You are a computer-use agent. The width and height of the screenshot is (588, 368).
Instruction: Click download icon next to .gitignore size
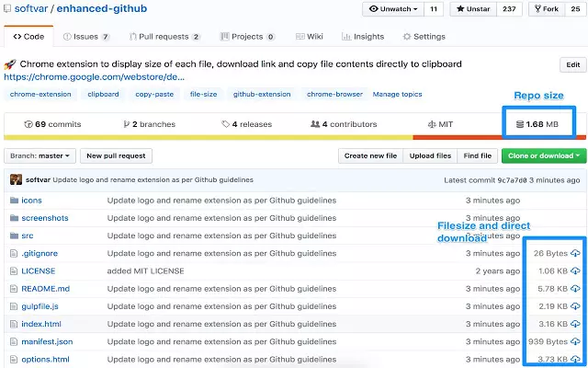(x=575, y=254)
